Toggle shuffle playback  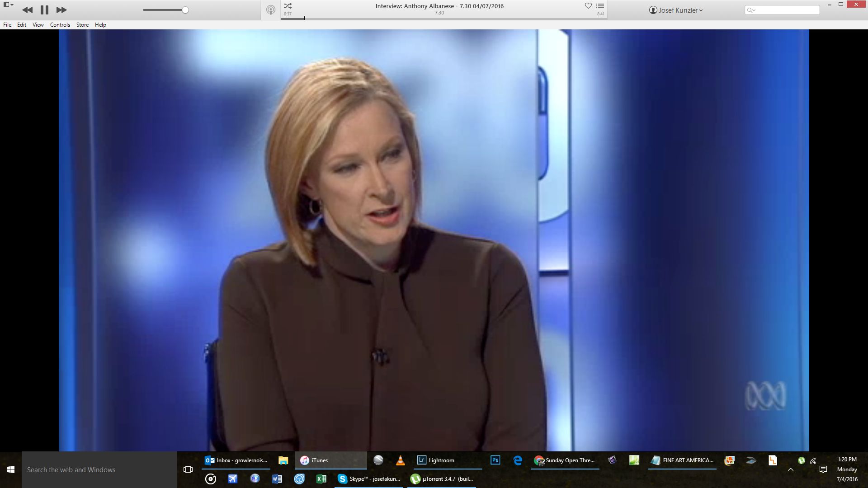click(x=288, y=6)
